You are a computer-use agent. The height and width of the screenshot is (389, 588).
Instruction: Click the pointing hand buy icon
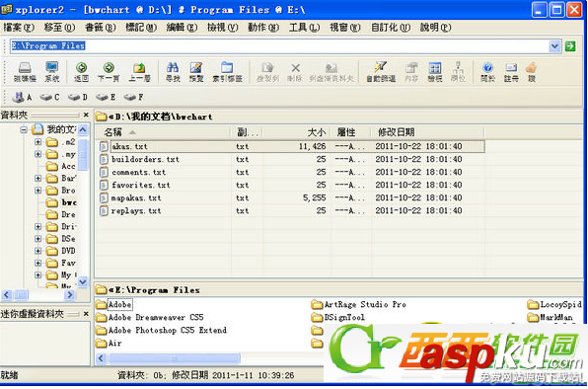click(x=532, y=72)
